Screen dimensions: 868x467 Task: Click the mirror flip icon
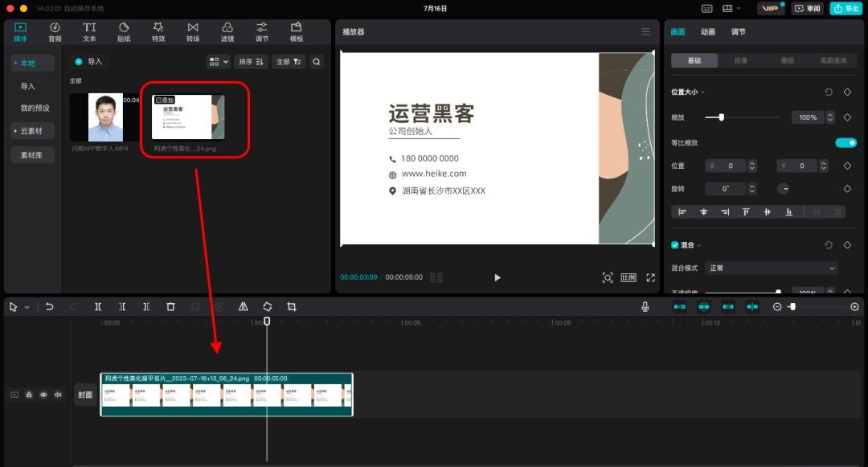tap(243, 307)
